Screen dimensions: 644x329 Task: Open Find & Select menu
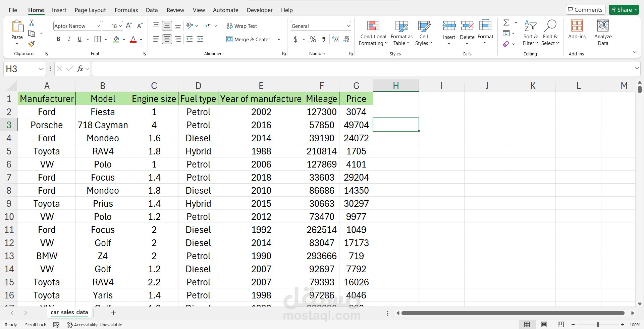tap(550, 33)
